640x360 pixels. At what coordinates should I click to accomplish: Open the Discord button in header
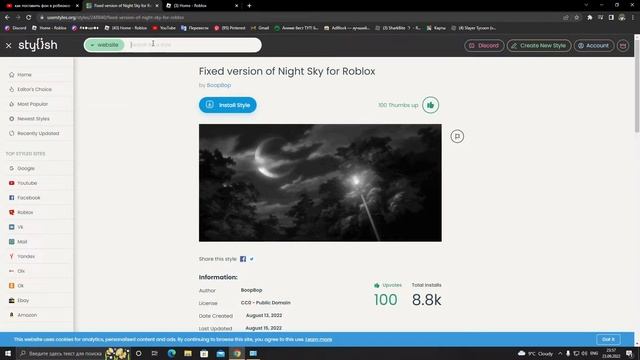coord(484,45)
